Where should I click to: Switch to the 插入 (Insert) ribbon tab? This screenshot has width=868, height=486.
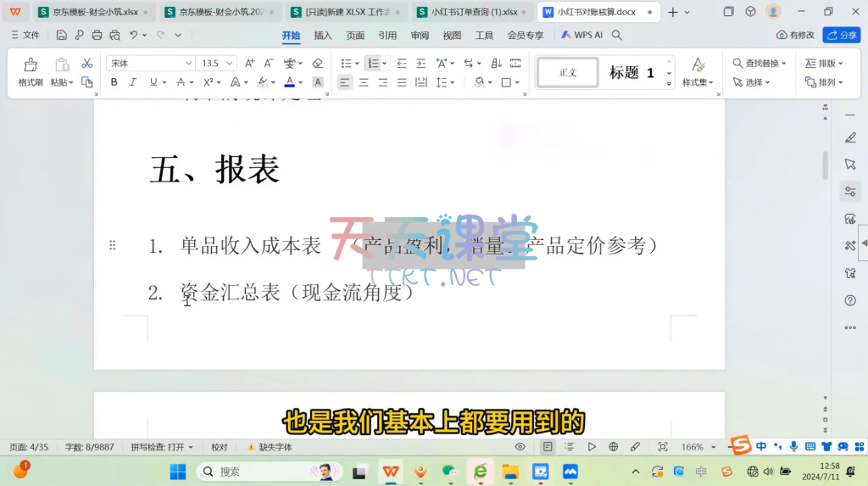323,36
